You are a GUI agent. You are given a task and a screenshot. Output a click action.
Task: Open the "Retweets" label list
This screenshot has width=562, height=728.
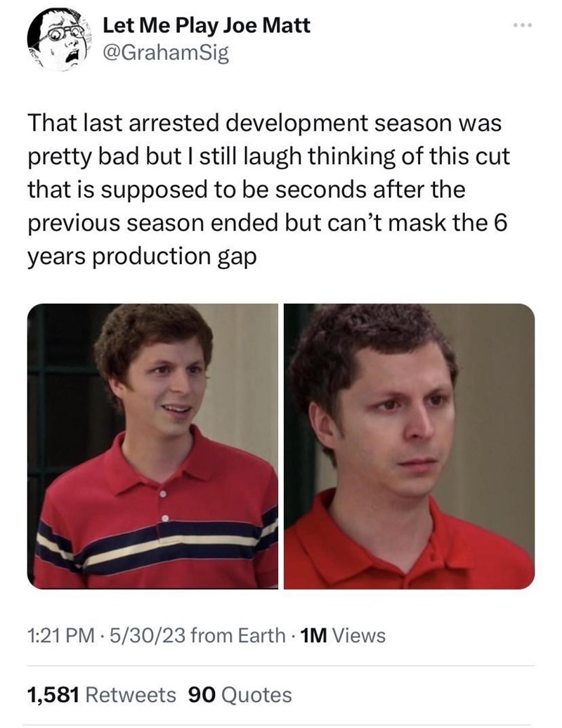[x=131, y=695]
